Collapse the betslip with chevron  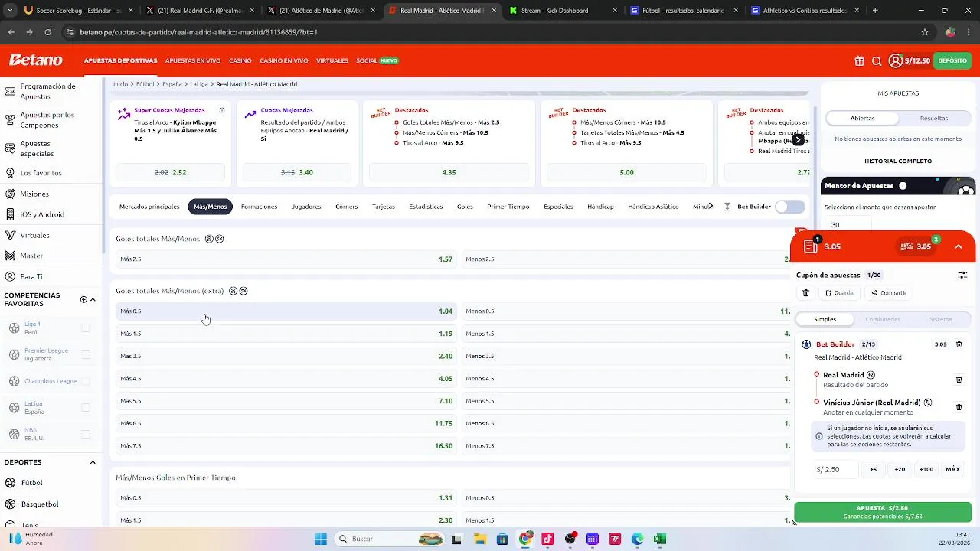click(959, 246)
